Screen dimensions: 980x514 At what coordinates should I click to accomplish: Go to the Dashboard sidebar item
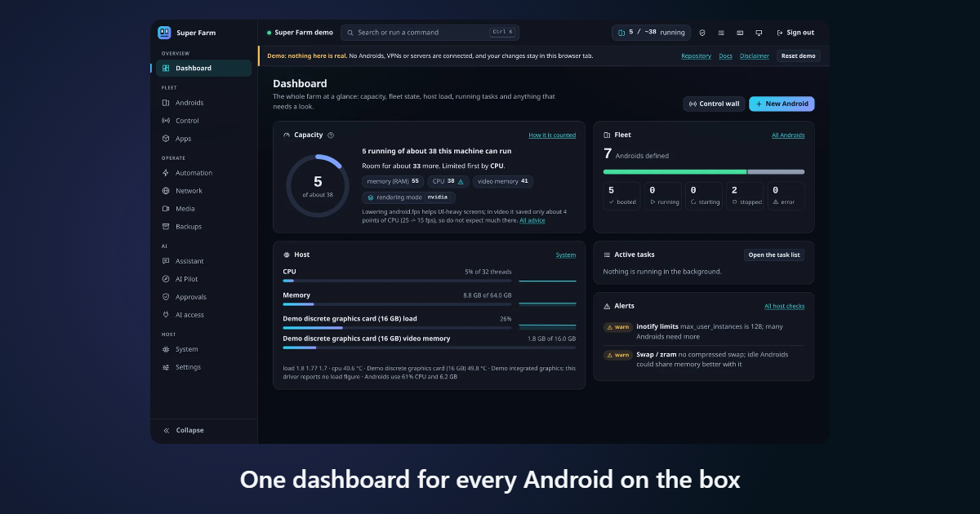[x=203, y=69]
